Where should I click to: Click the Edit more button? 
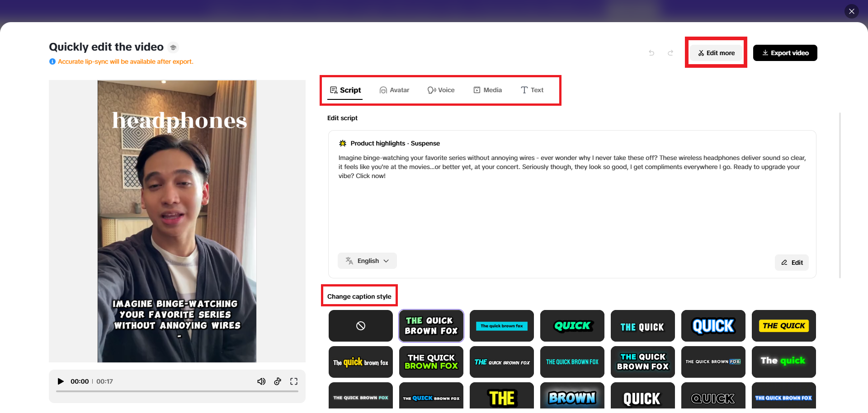pos(716,53)
